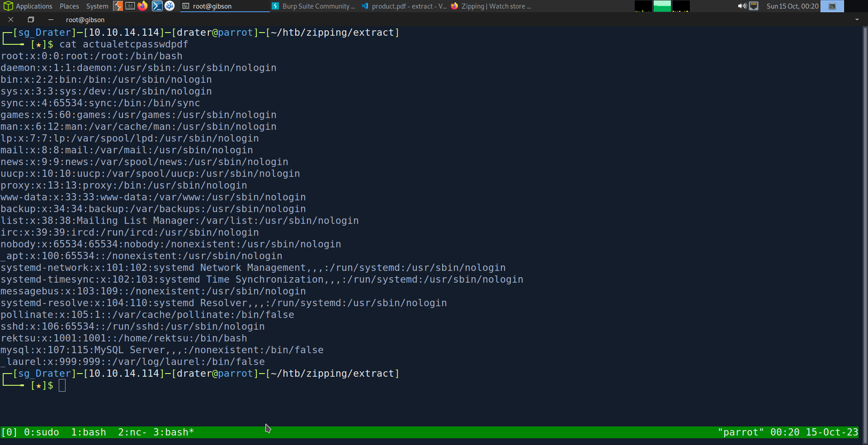Click the volume speaker icon

coord(742,6)
